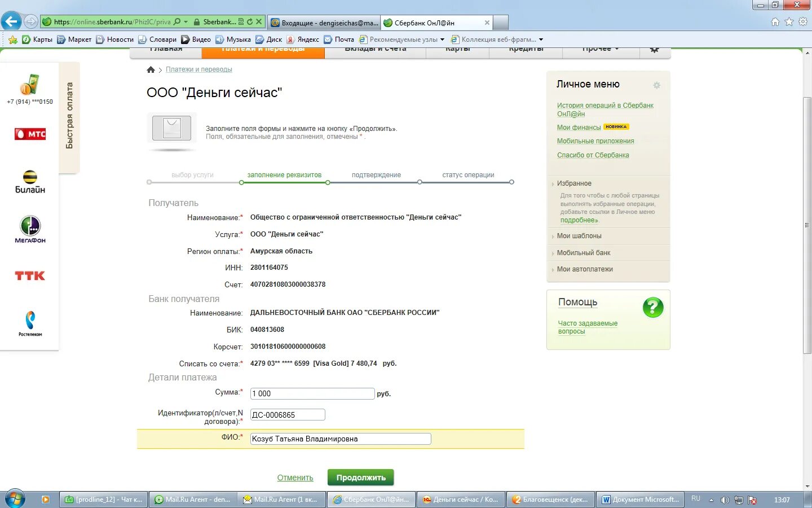Open the Музыка bookmark

(233, 40)
